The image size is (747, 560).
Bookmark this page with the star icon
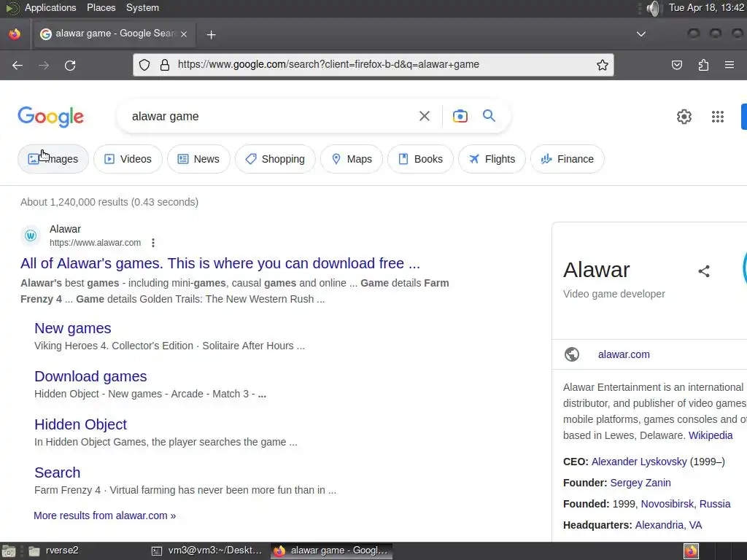point(602,65)
